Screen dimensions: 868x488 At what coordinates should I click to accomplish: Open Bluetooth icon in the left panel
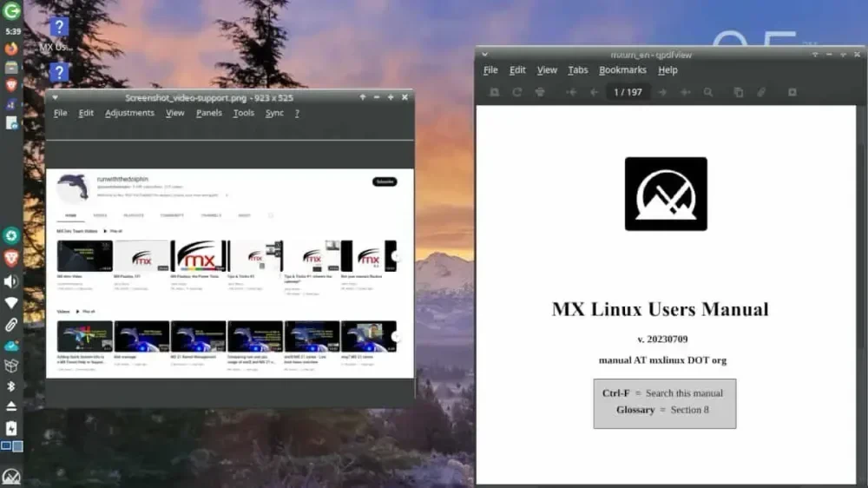pyautogui.click(x=11, y=386)
